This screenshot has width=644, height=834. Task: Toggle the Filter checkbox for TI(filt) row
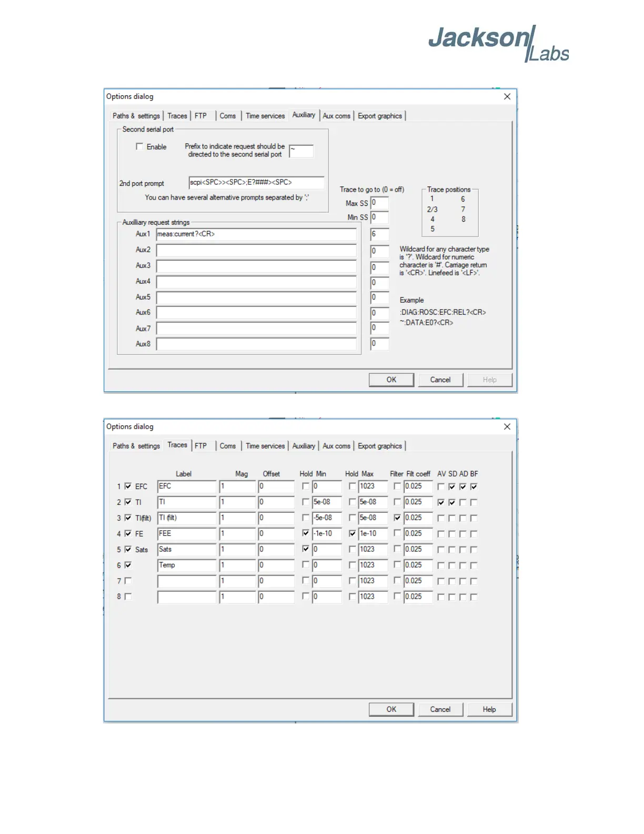[x=397, y=518]
